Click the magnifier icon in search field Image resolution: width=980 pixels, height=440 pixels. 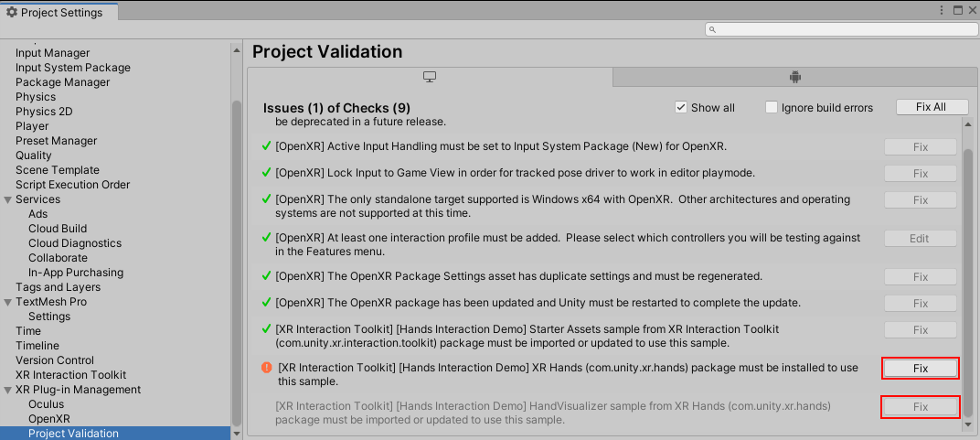(713, 30)
